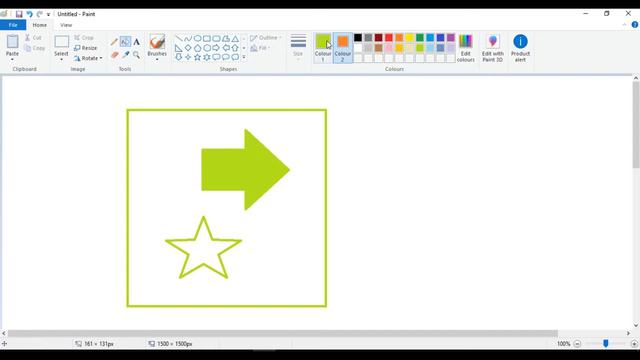Choose the Five-point star shape
Image resolution: width=640 pixels, height=360 pixels.
click(198, 58)
